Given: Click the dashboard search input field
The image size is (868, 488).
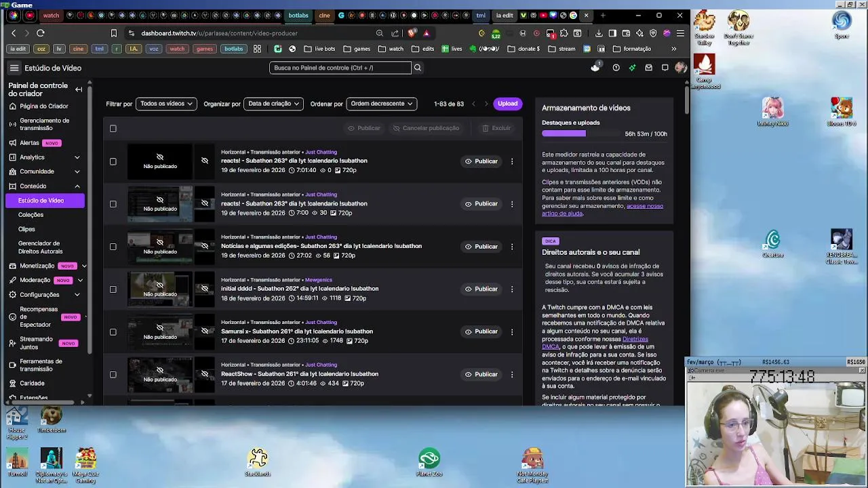Looking at the screenshot, I should click(340, 68).
